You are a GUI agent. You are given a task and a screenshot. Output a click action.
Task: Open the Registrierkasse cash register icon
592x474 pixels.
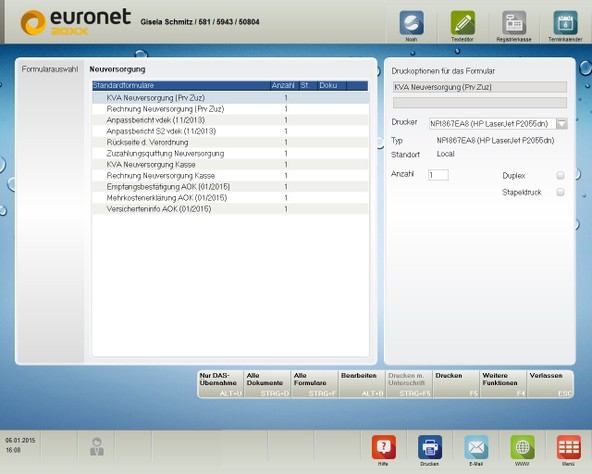(514, 23)
